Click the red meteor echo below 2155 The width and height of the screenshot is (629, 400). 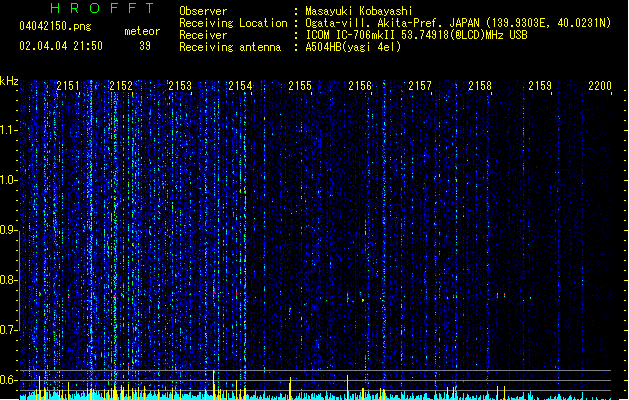coord(290,310)
